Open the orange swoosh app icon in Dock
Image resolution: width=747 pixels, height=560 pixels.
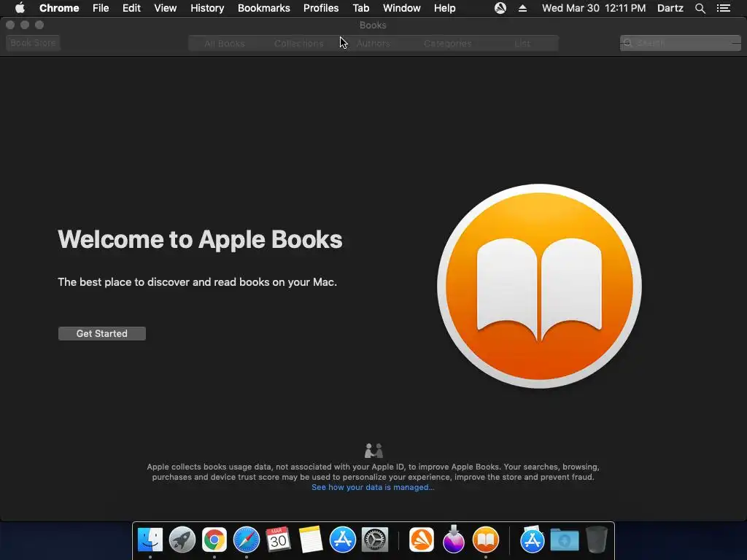click(x=422, y=540)
